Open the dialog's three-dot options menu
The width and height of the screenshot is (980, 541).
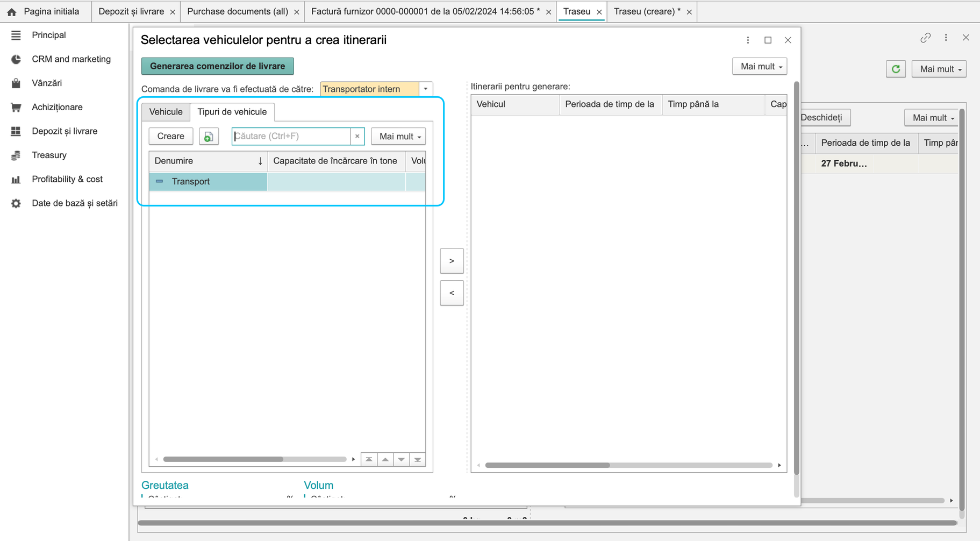tap(748, 40)
